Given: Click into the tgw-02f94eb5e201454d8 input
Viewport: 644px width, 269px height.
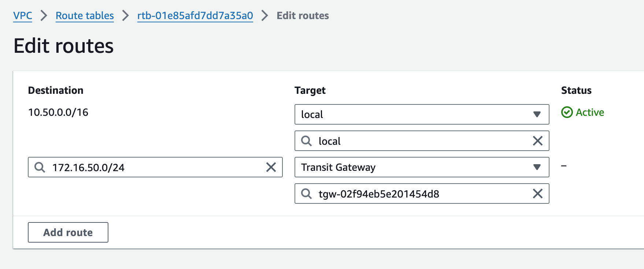Looking at the screenshot, I should [x=422, y=194].
